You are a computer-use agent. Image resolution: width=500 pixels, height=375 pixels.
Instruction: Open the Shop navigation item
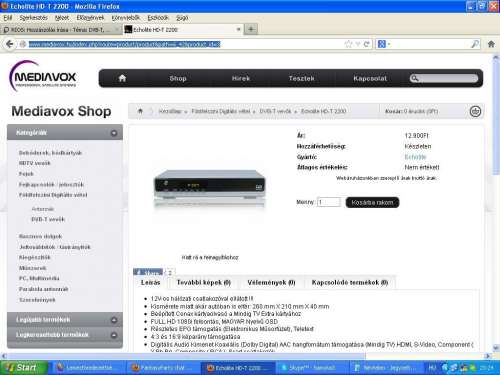(x=178, y=78)
